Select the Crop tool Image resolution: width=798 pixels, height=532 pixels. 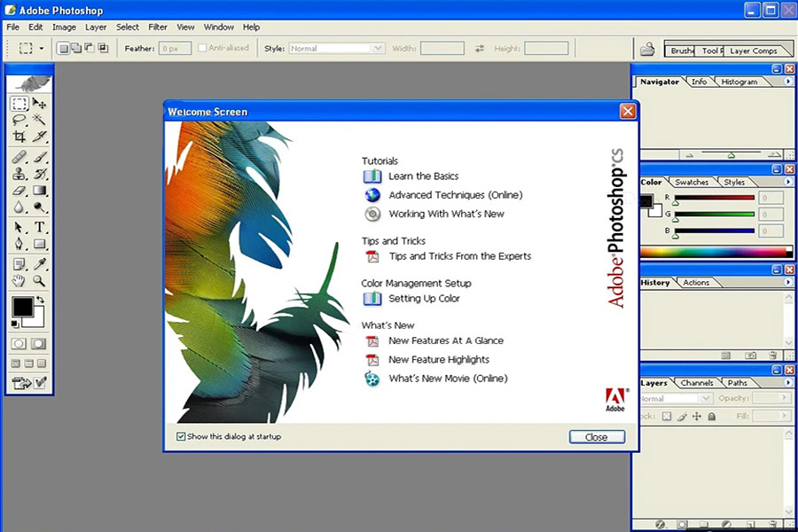point(20,137)
